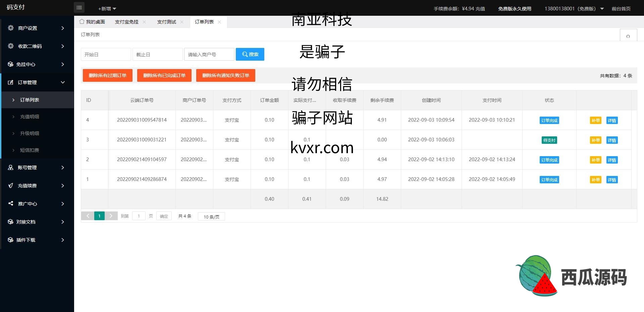Viewport: 644px width, 312px height.
Task: Click the home icon on 我的桌面 tab
Action: coord(82,21)
